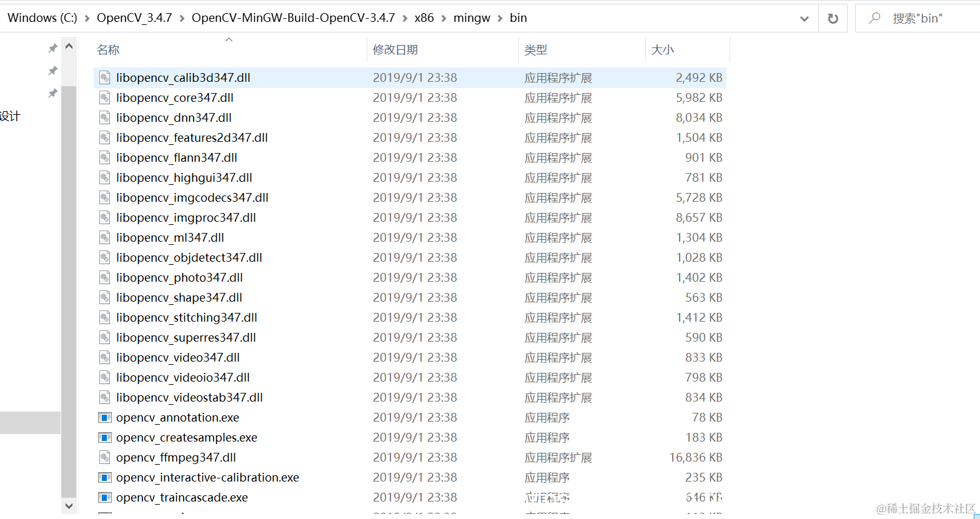Click the opencv_interactive-calibration.exe application icon
Screen dimensions: 980x519
[x=105, y=477]
